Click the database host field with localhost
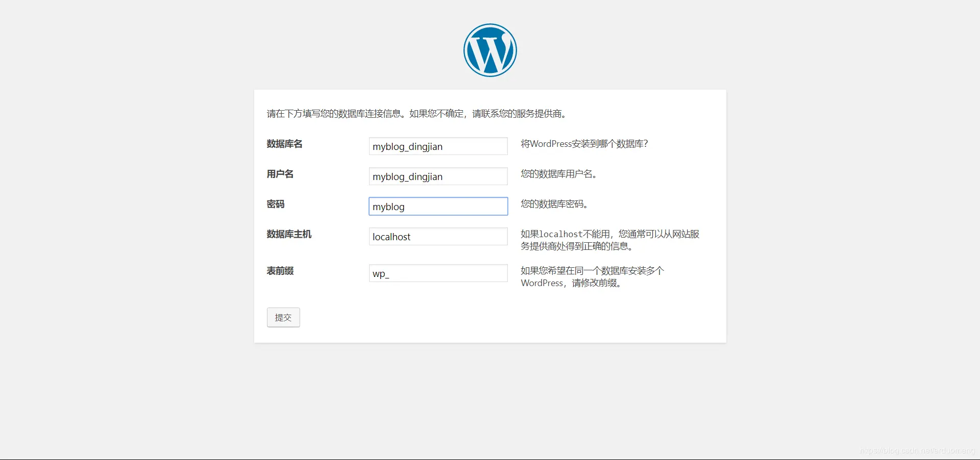 coord(438,236)
